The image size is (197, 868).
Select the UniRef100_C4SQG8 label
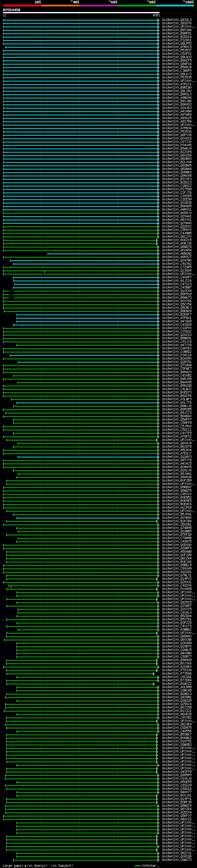tap(176, 325)
